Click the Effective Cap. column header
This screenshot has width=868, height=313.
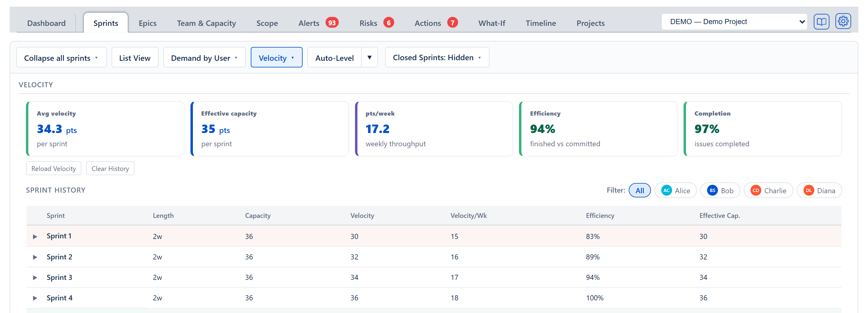pos(719,216)
